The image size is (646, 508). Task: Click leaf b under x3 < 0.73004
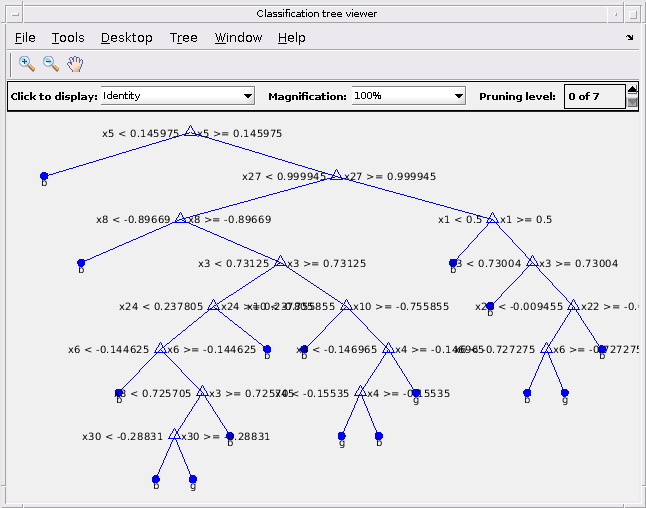pos(490,306)
